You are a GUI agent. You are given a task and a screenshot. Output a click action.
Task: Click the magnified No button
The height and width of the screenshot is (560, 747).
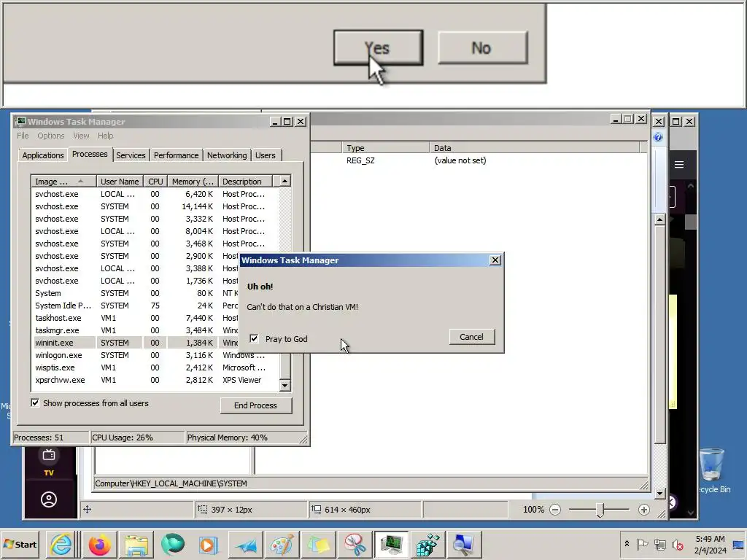(x=482, y=47)
